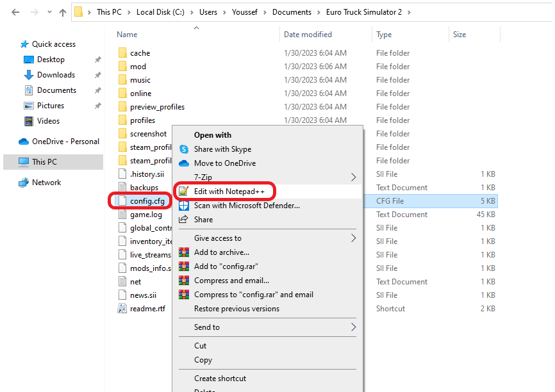Open dropdown after Youssef breadcrumb
Image resolution: width=555 pixels, height=392 pixels.
tap(265, 12)
